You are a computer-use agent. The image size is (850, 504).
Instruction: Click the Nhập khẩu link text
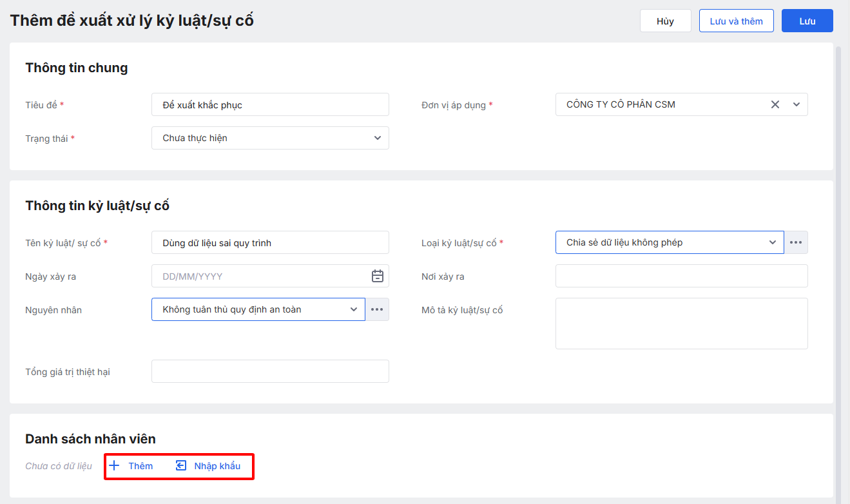pyautogui.click(x=217, y=466)
